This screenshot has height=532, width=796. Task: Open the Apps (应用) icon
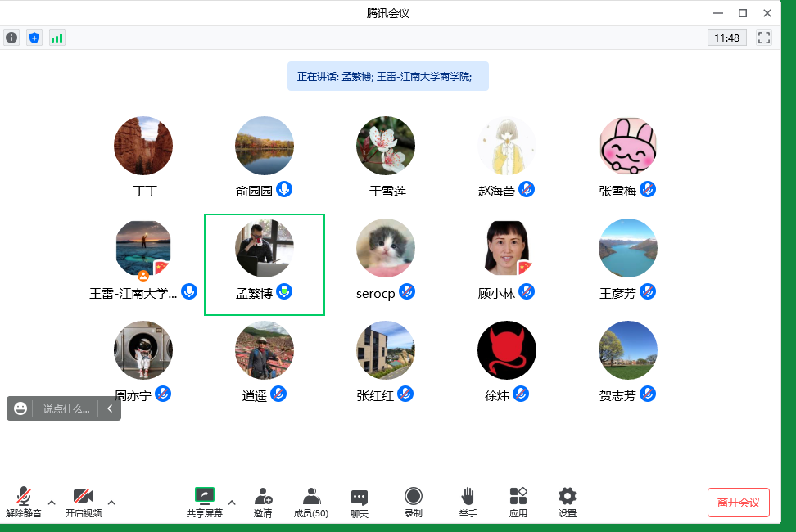(518, 502)
